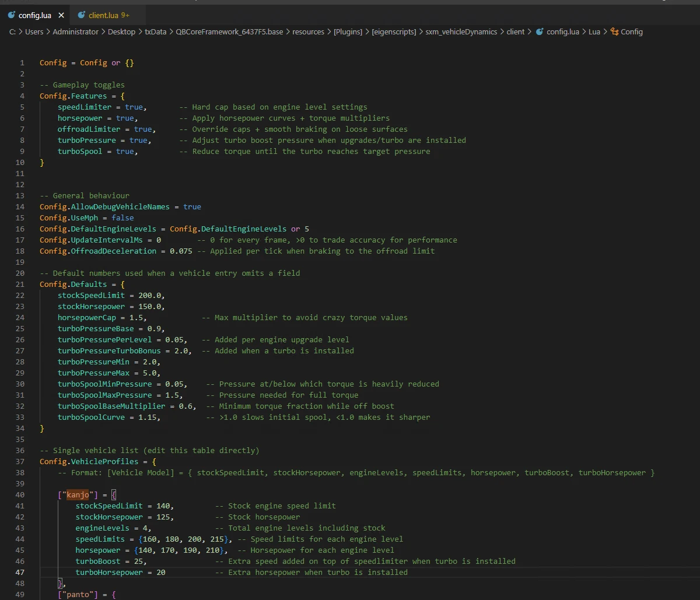Select the client folder in the breadcrumb
Viewport: 700px width, 600px height.
516,32
